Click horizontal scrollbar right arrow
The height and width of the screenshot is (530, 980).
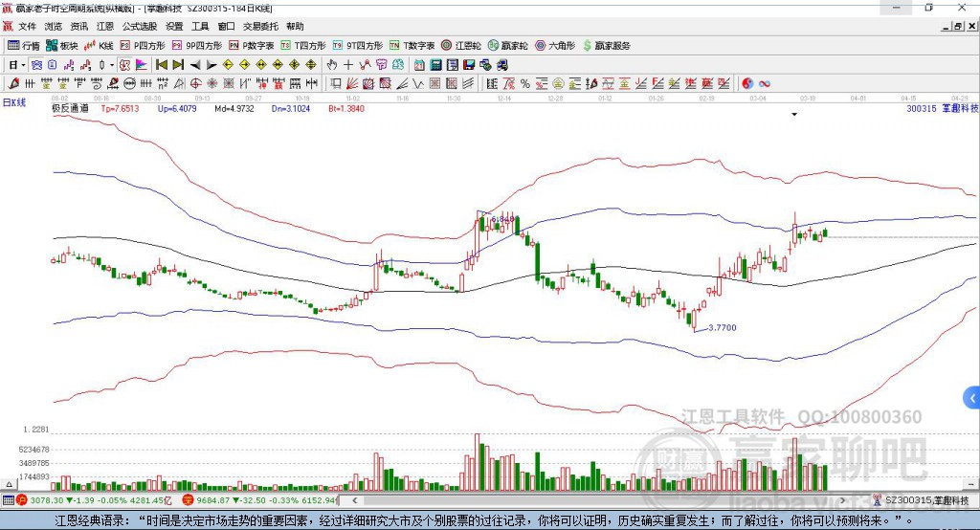click(842, 500)
